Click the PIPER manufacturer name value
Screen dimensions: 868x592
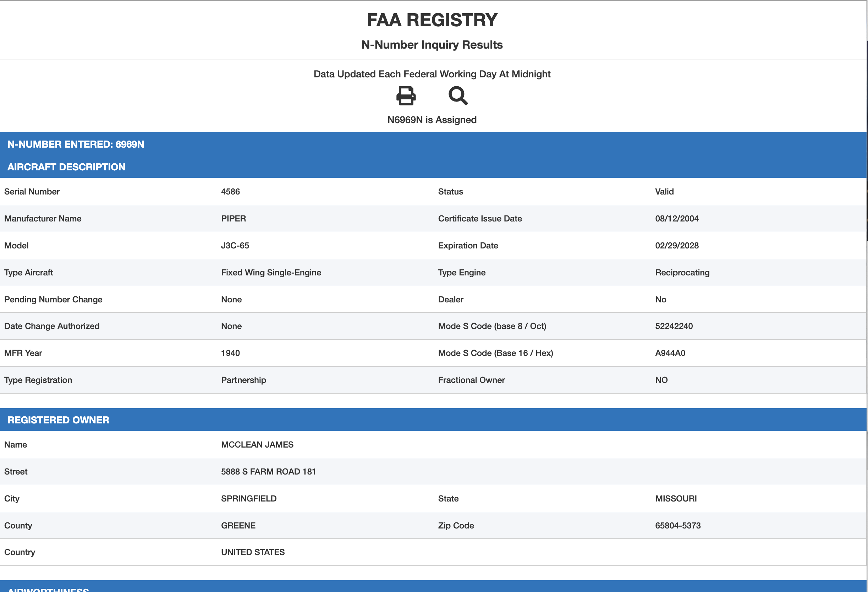pos(234,219)
